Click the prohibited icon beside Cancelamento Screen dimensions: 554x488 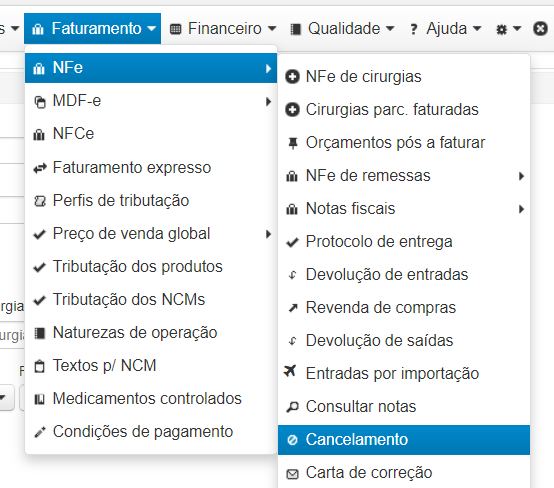[292, 440]
